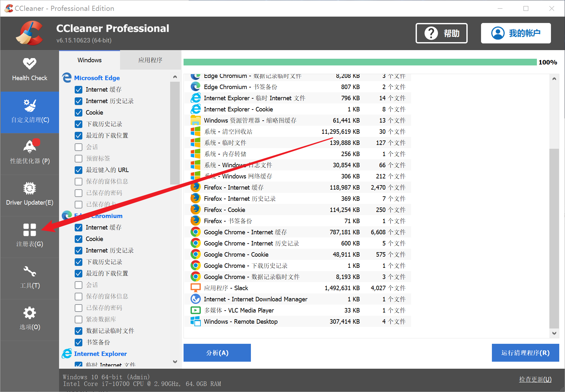Enable Microsoft Edge 已保存的密码 checkbox
565x392 pixels.
coord(79,193)
